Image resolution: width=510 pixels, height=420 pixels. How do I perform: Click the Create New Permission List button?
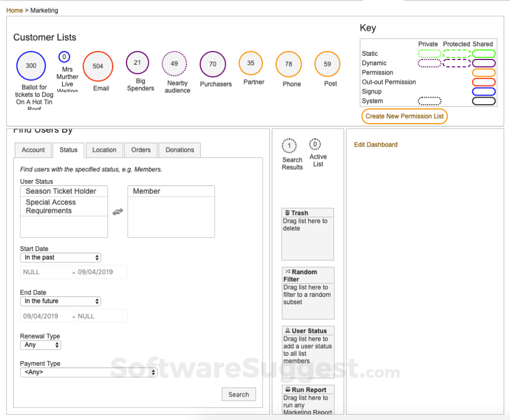pyautogui.click(x=404, y=116)
